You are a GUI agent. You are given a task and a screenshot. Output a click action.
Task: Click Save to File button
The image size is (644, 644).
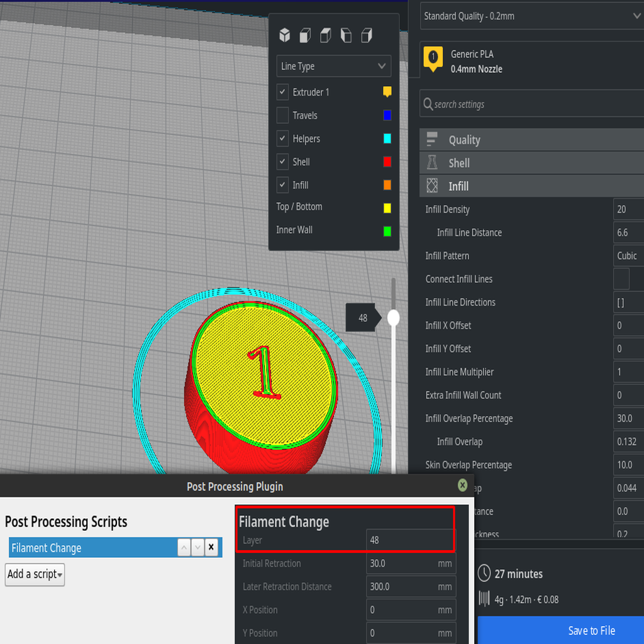coord(560,630)
